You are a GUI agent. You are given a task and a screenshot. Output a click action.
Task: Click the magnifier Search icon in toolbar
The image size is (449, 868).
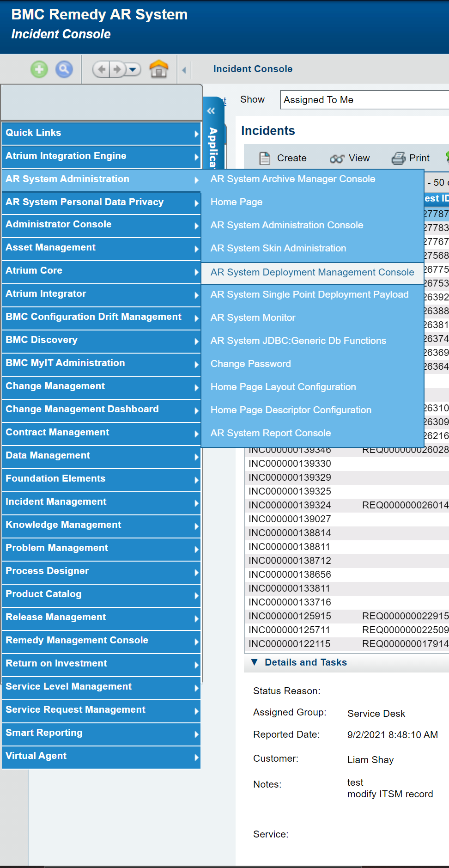point(64,70)
